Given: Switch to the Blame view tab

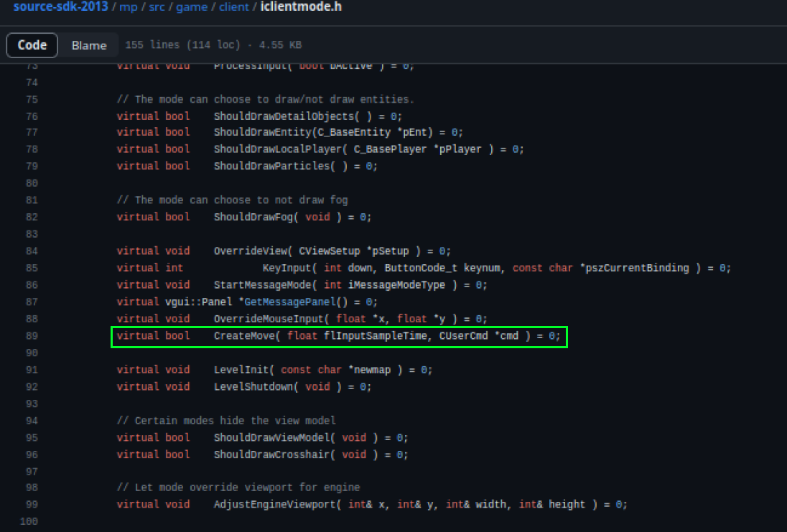Looking at the screenshot, I should [x=89, y=45].
